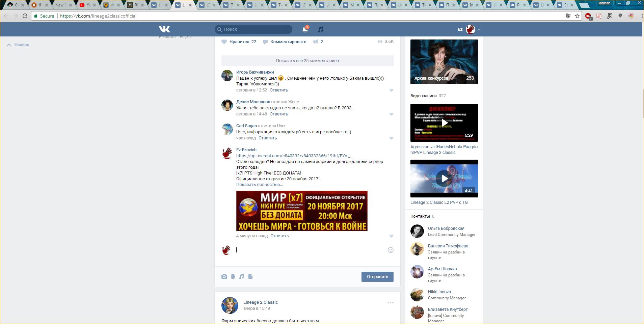Image resolution: width=644 pixels, height=324 pixels.
Task: Click the address bar URL vk.com/lineage2classicofficial
Action: (x=98, y=16)
